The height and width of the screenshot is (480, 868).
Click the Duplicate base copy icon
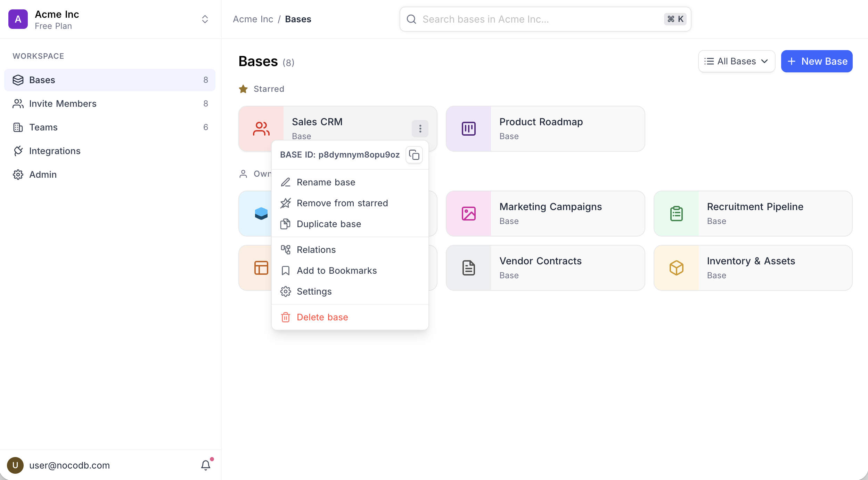point(286,224)
